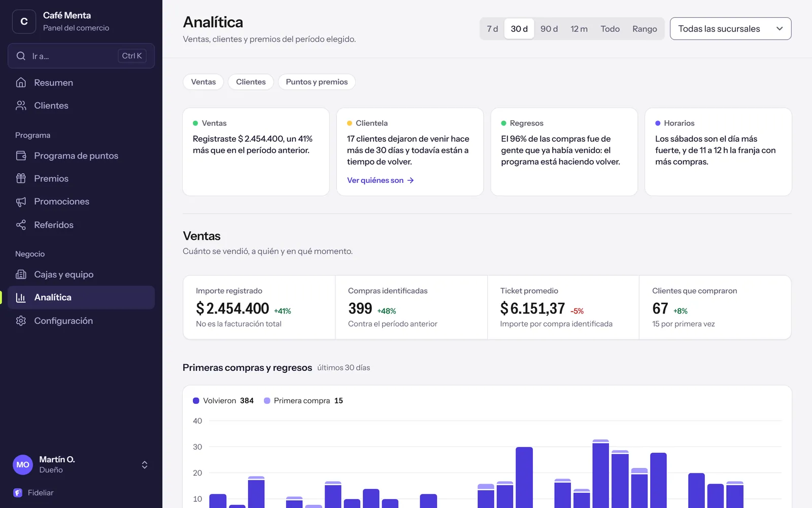Expand the Martín O. account switcher
This screenshot has width=812, height=508.
[x=145, y=465]
